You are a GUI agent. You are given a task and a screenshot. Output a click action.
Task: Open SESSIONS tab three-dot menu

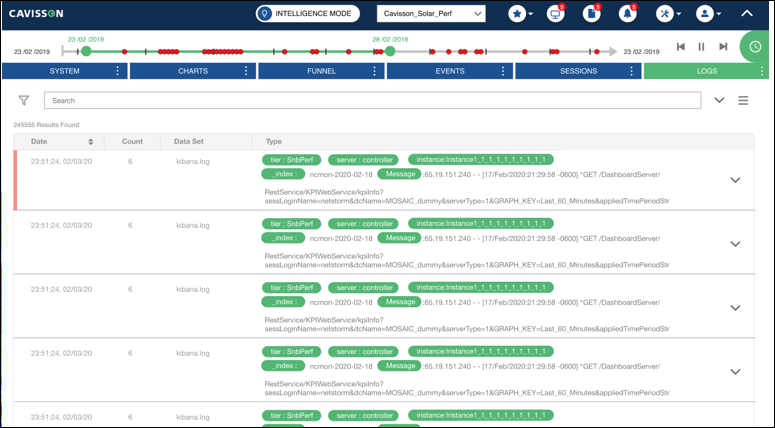[x=632, y=71]
